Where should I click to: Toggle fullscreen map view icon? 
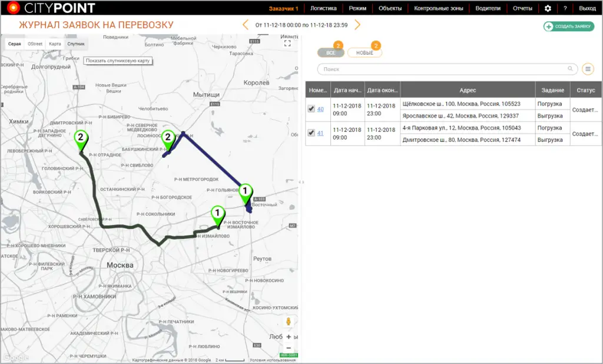point(287,44)
